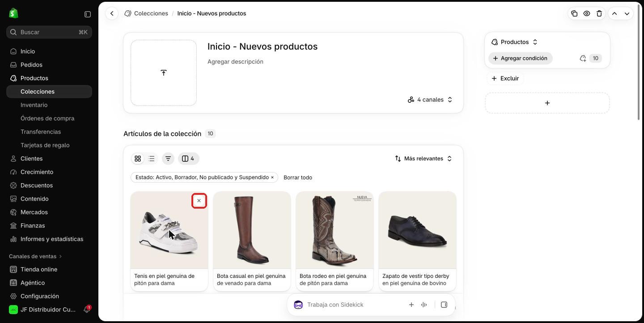Open Tienda online channel

click(x=49, y=269)
